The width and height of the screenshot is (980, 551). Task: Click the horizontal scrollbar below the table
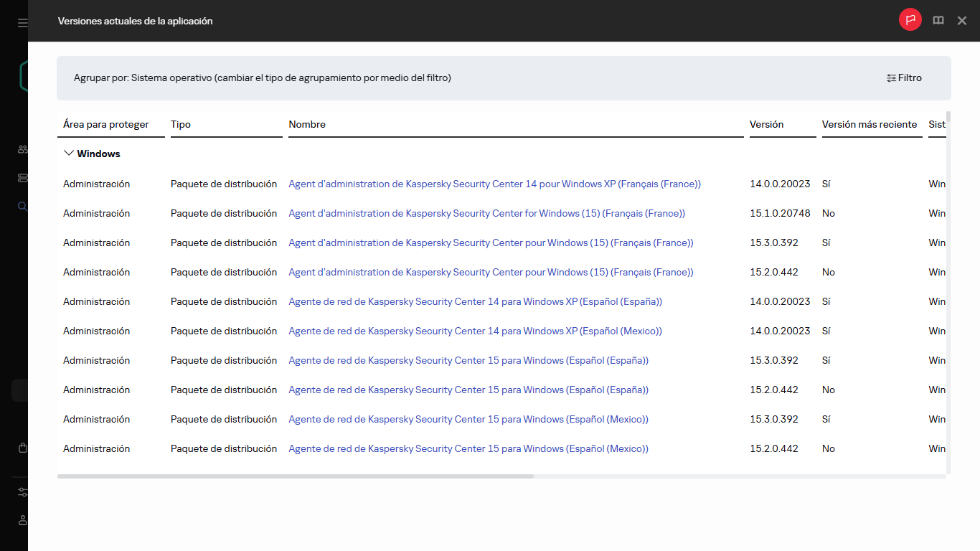(x=295, y=476)
